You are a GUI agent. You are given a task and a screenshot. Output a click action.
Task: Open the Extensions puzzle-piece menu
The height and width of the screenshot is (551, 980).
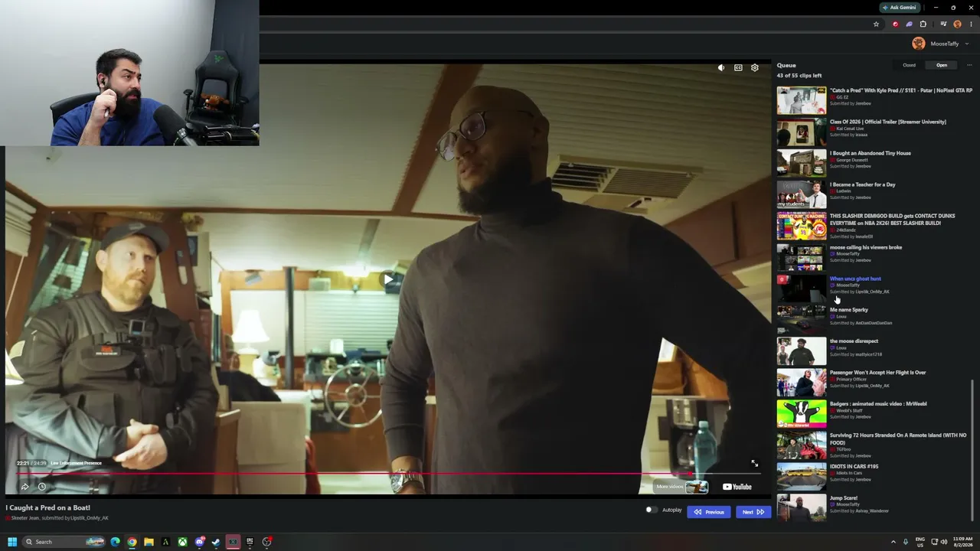[923, 24]
